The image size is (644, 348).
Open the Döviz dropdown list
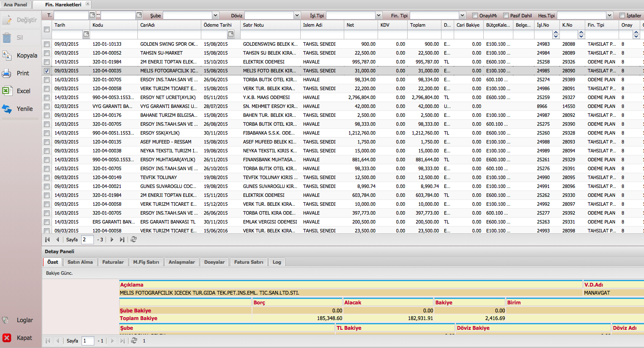click(x=297, y=16)
